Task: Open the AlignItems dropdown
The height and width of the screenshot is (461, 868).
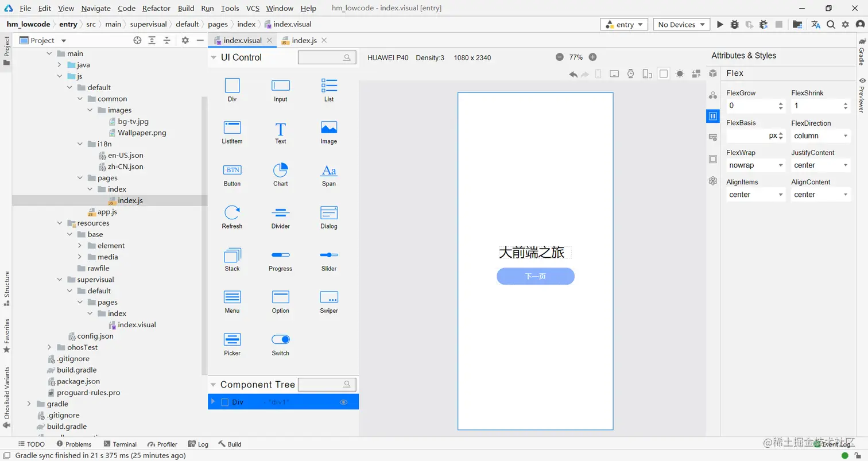Action: 756,195
